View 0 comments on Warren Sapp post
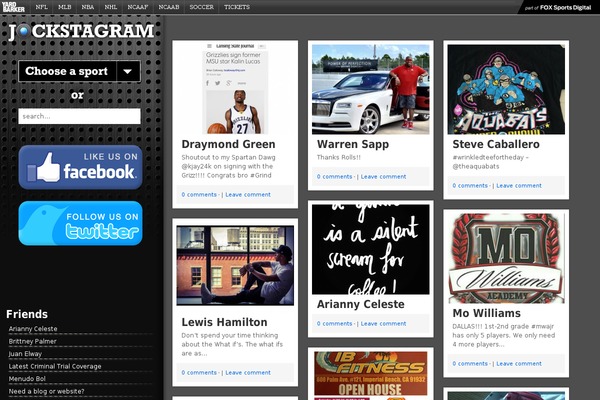 [x=334, y=176]
